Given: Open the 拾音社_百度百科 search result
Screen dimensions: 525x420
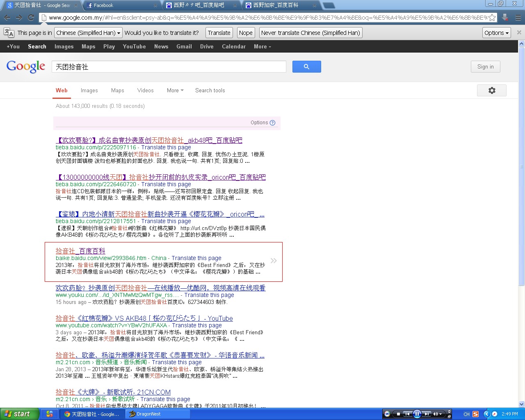Looking at the screenshot, I should tap(80, 251).
